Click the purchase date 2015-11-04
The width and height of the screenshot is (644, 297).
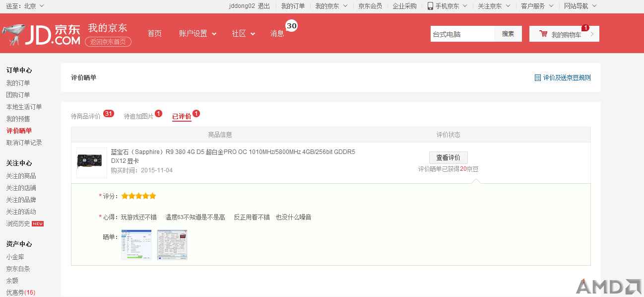tap(157, 170)
